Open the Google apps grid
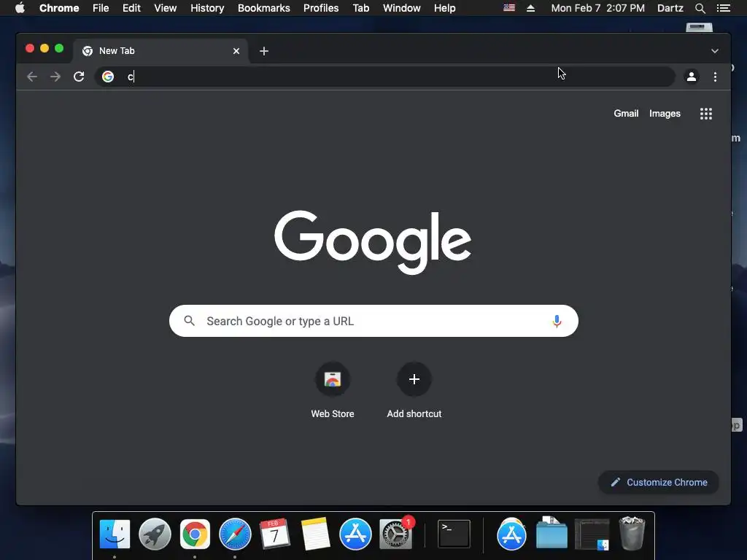Screen dimensions: 747x560 point(706,114)
